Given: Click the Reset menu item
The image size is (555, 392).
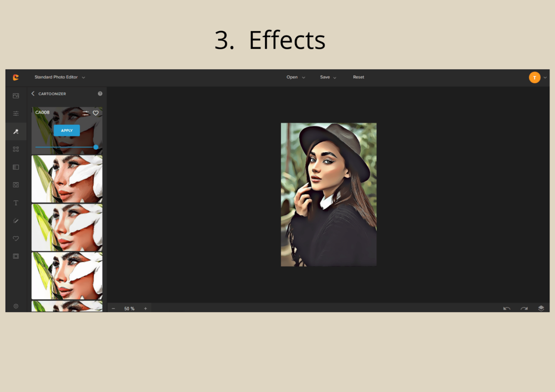Looking at the screenshot, I should coord(358,77).
